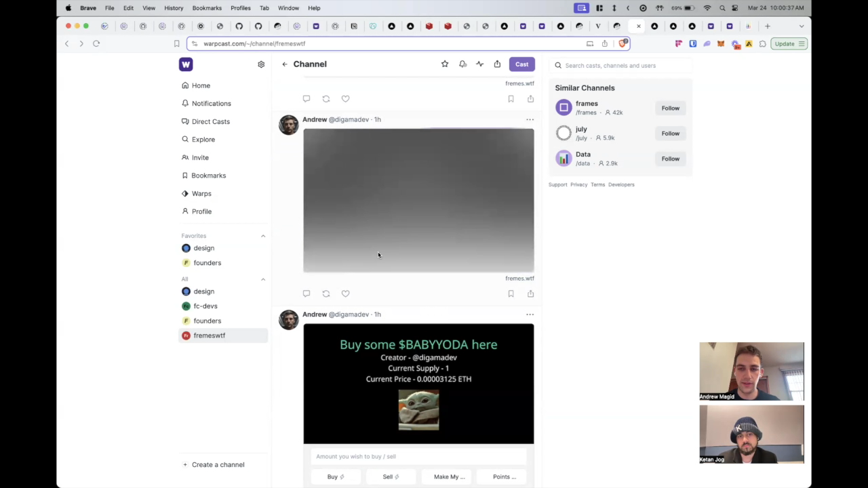Click the Sell frame button
Image resolution: width=868 pixels, height=488 pixels.
click(391, 477)
